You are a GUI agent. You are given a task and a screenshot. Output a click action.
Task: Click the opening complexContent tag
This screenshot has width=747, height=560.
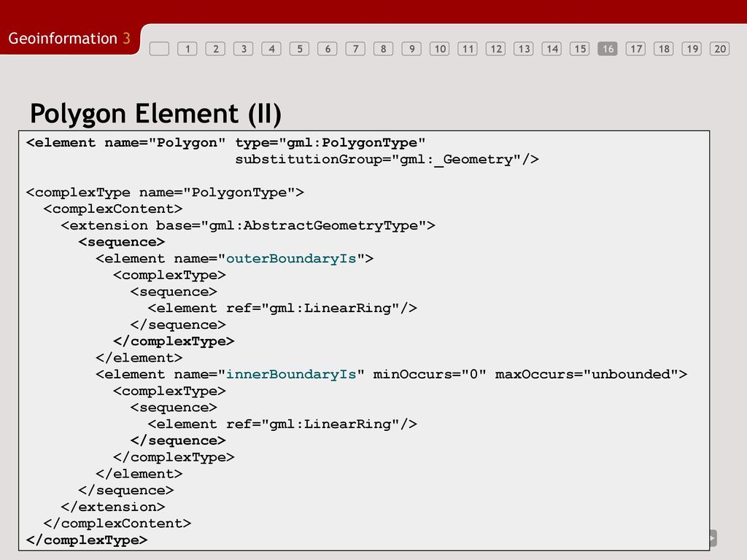pyautogui.click(x=113, y=209)
